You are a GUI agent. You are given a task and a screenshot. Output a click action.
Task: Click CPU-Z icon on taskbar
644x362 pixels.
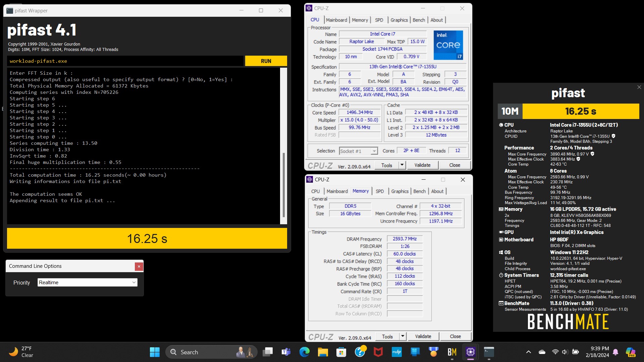coord(471,352)
